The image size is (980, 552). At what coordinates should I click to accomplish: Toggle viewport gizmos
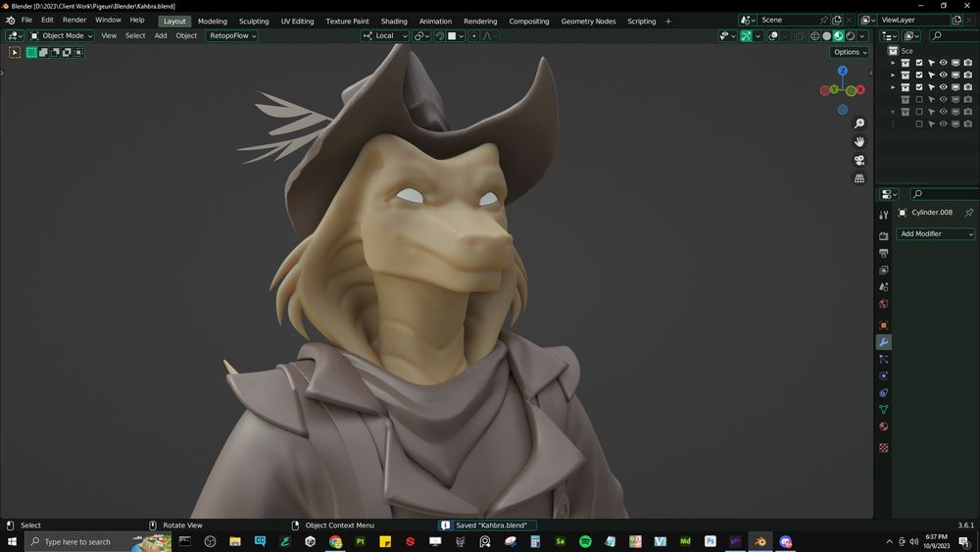(x=746, y=36)
